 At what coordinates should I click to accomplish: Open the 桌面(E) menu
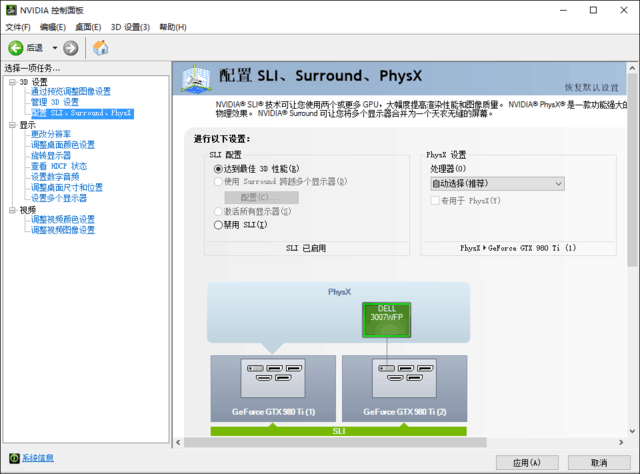[88, 27]
